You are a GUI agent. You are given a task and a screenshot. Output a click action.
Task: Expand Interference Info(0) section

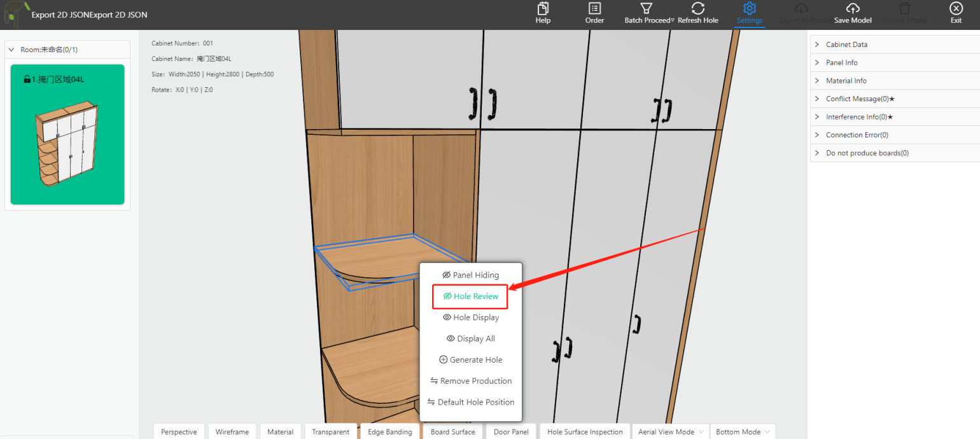coord(895,117)
